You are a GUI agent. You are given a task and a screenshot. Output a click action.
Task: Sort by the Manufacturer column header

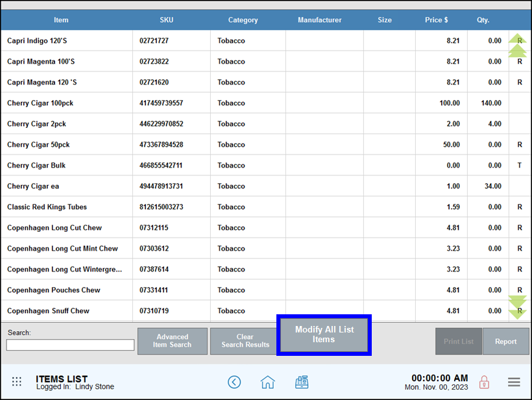point(320,20)
